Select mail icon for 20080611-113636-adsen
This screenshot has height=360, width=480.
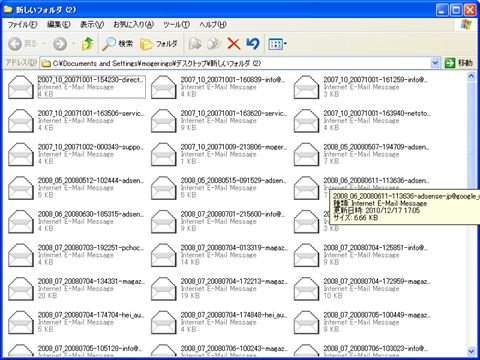(x=306, y=188)
